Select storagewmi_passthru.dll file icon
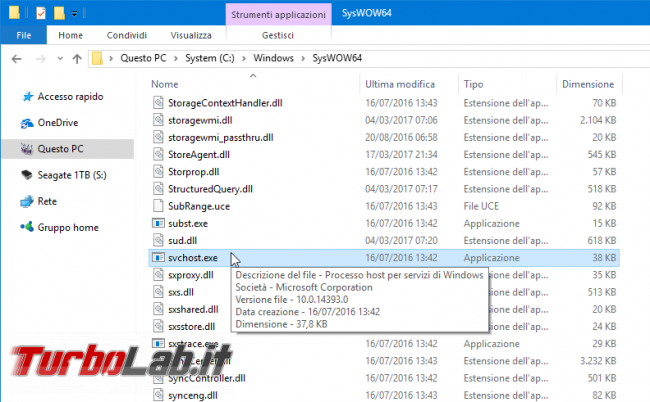Screen dimensions: 650x402 pyautogui.click(x=158, y=137)
